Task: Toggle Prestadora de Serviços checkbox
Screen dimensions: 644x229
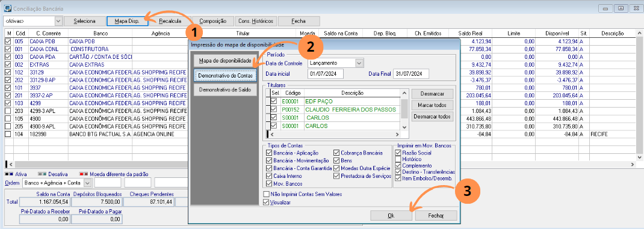Action: (336, 176)
